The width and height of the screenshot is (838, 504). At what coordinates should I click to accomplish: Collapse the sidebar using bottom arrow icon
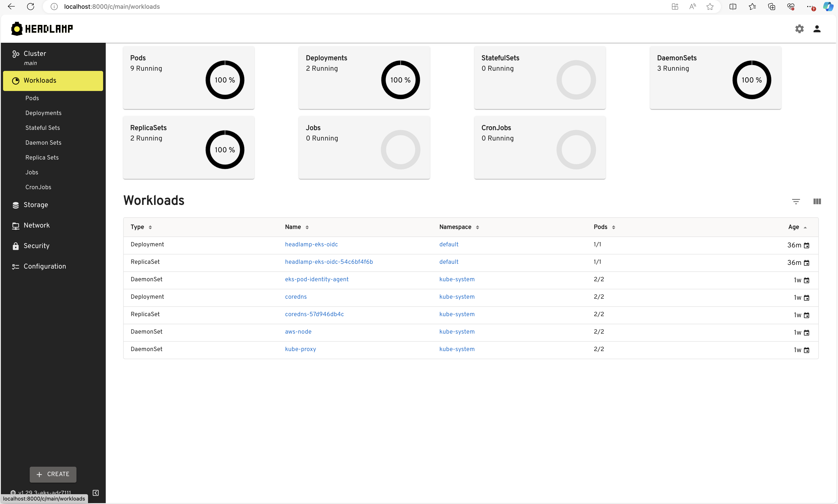pyautogui.click(x=96, y=492)
